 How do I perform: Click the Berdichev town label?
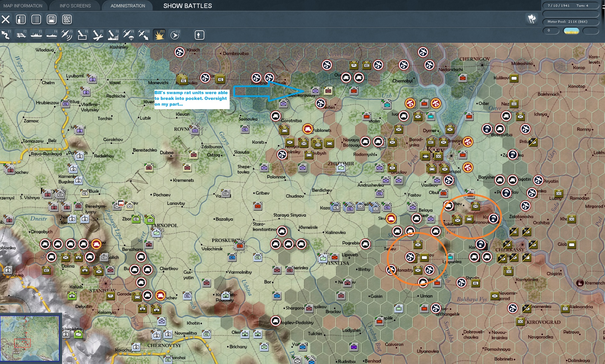[x=322, y=190]
